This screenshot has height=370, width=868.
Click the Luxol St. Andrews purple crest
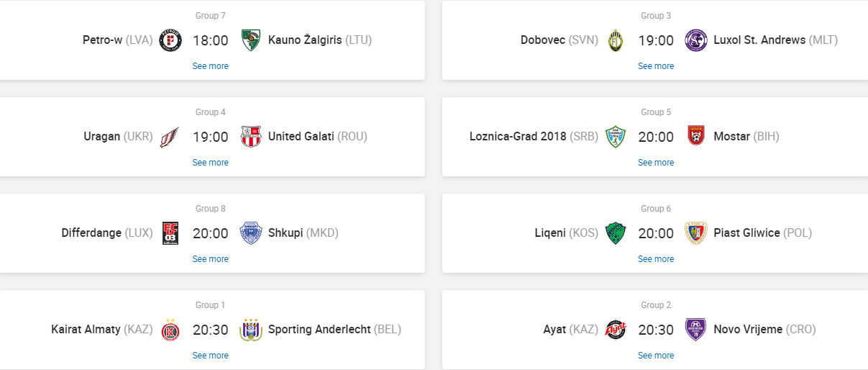(x=696, y=40)
